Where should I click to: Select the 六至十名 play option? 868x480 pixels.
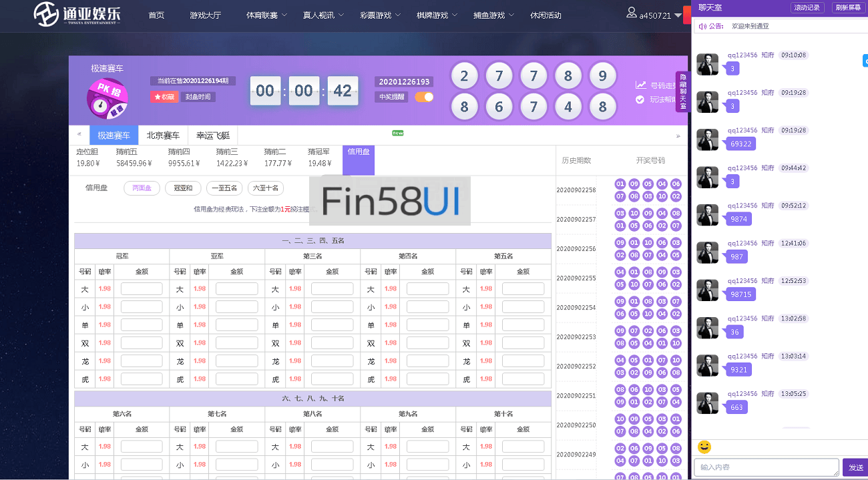(265, 188)
